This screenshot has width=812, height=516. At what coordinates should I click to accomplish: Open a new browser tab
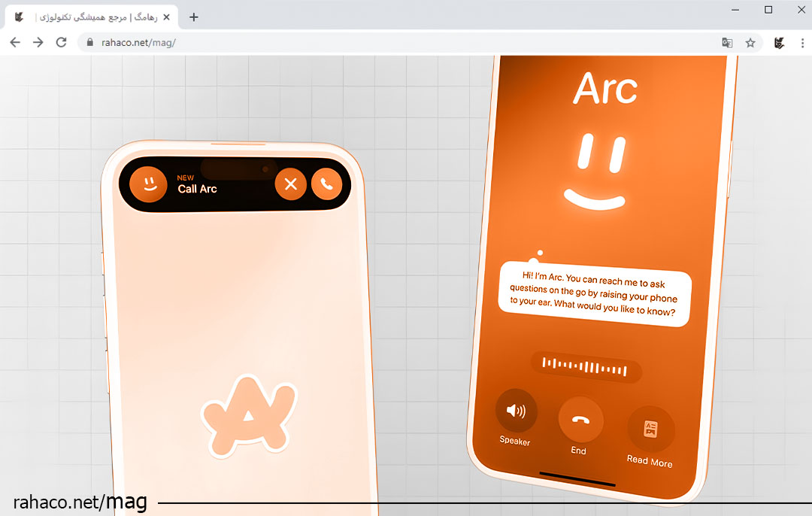coord(194,17)
